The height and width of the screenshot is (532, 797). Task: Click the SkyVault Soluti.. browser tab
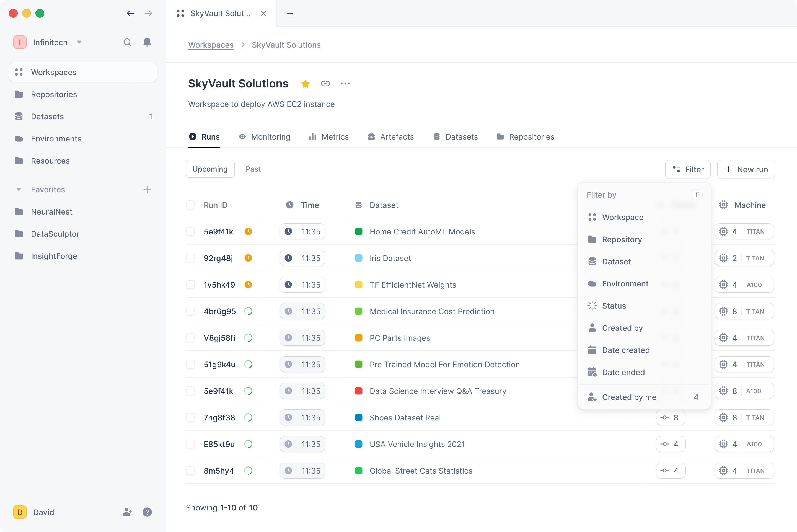pos(221,13)
